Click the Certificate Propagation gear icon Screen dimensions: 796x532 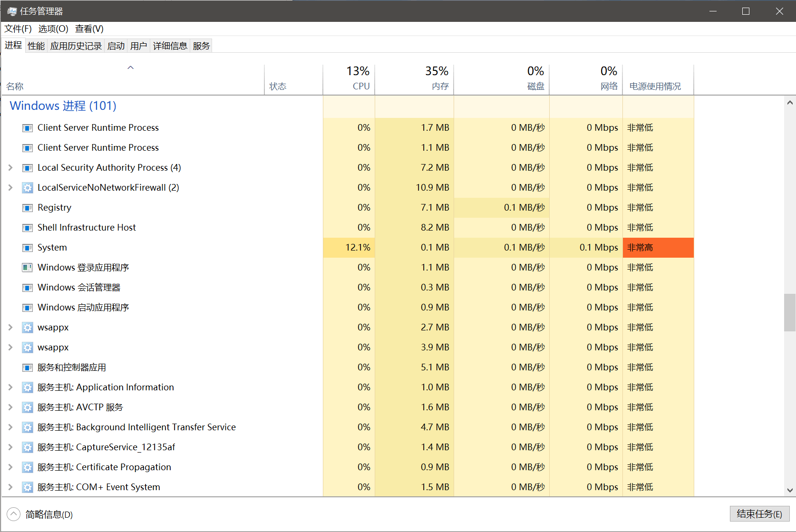(x=28, y=467)
